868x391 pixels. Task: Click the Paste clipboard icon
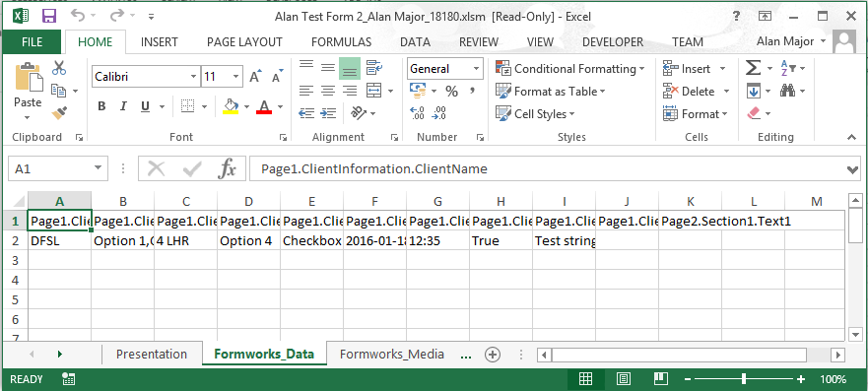coord(29,77)
